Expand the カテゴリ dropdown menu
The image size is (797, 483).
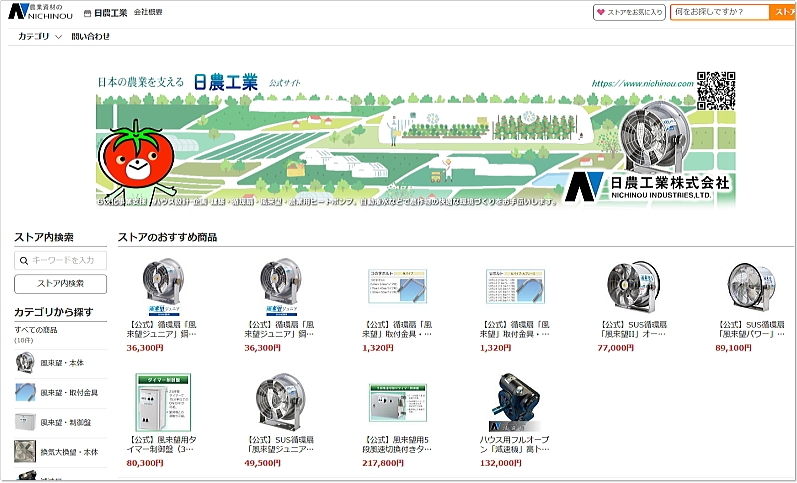click(40, 37)
